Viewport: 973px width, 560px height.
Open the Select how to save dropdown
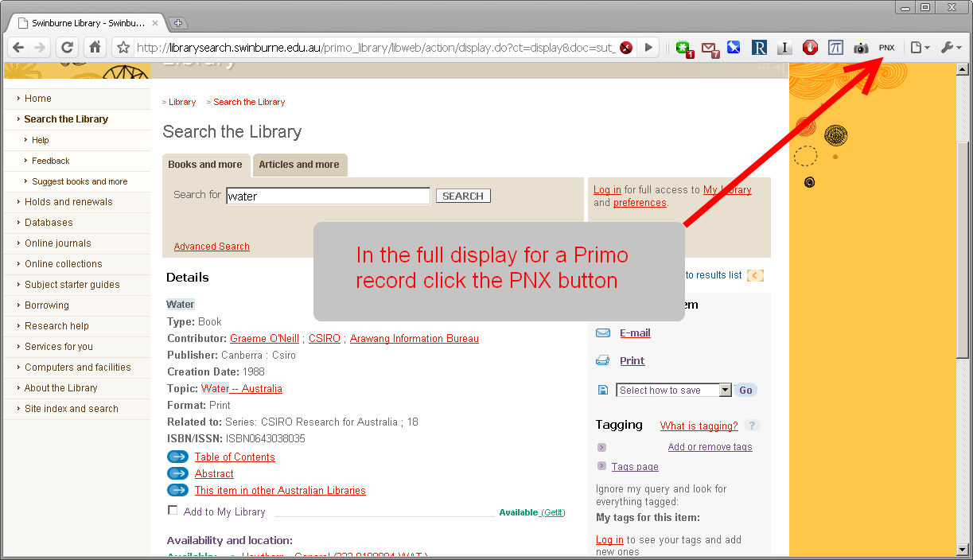click(x=674, y=390)
